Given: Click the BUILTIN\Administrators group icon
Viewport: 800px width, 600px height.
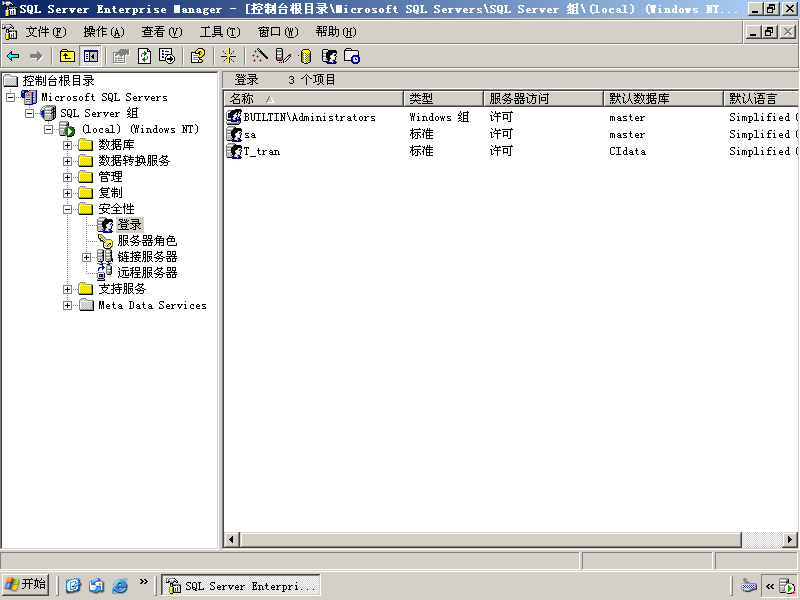Looking at the screenshot, I should (x=234, y=117).
